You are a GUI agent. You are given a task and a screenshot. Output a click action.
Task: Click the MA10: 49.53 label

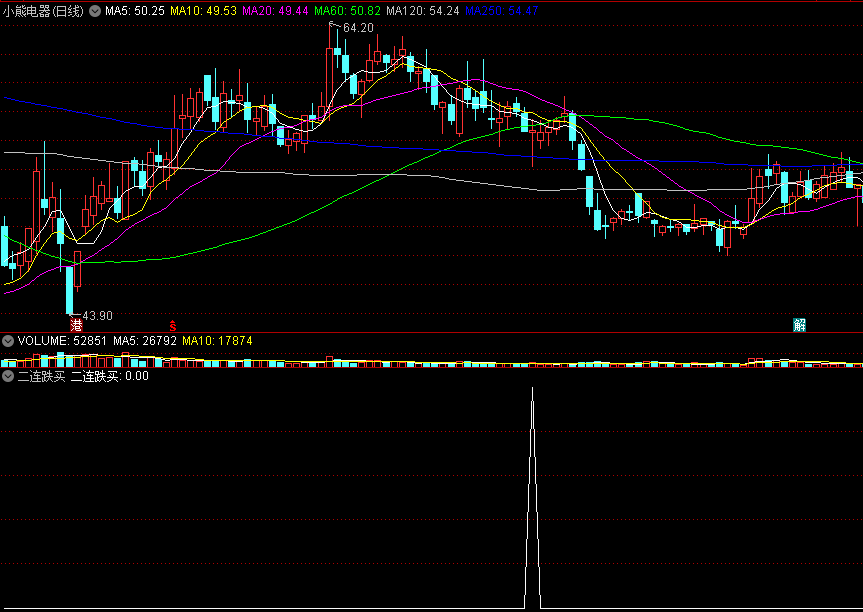pyautogui.click(x=204, y=11)
